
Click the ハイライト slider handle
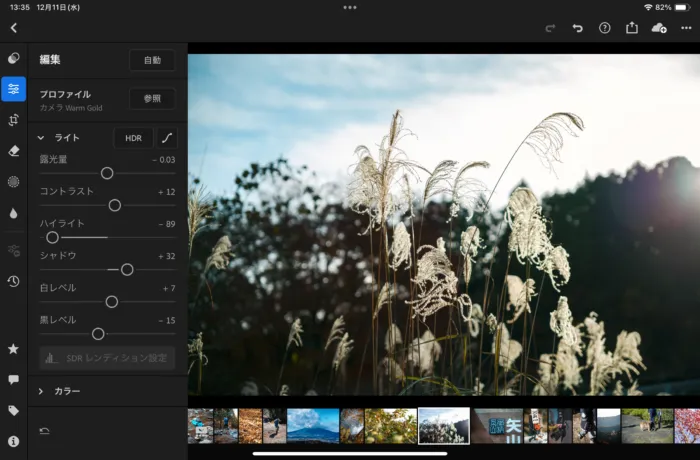pyautogui.click(x=53, y=237)
